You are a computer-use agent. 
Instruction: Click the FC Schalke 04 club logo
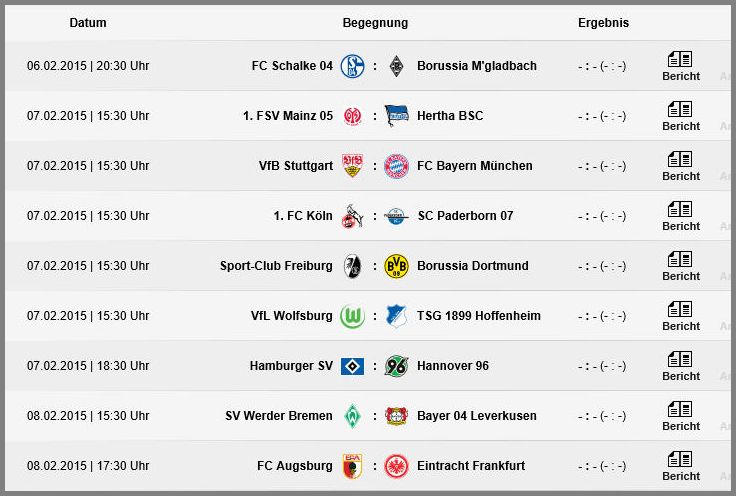tap(352, 66)
